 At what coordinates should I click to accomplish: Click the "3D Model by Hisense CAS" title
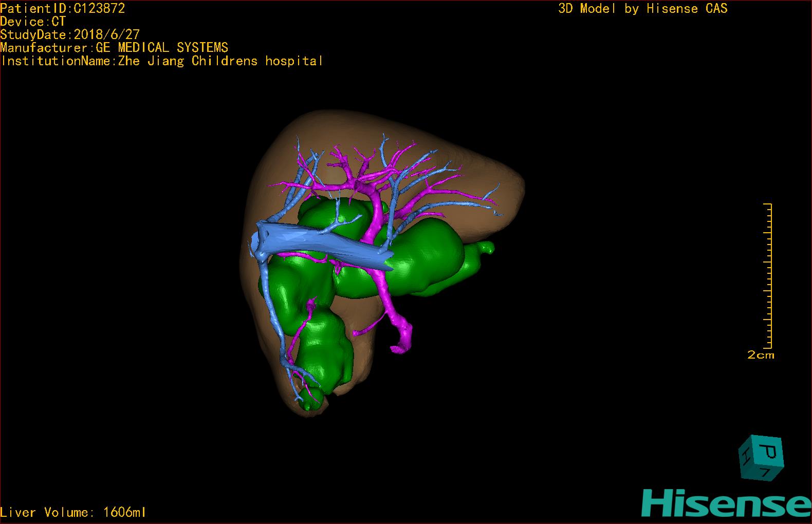pyautogui.click(x=642, y=8)
